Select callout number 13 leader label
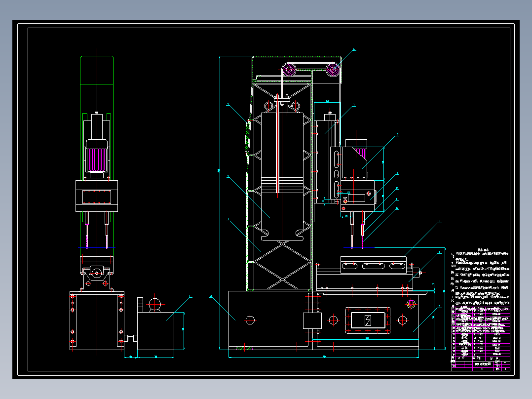This screenshot has width=532, height=399. (x=439, y=222)
